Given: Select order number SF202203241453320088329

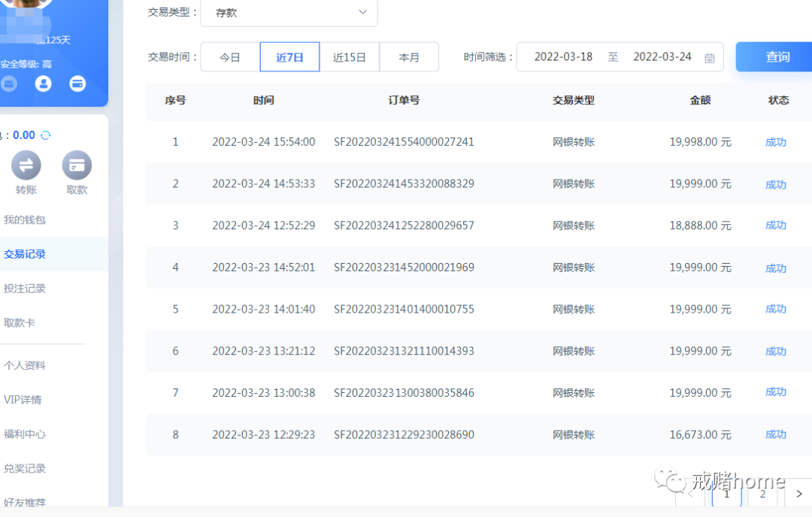Looking at the screenshot, I should point(404,183).
